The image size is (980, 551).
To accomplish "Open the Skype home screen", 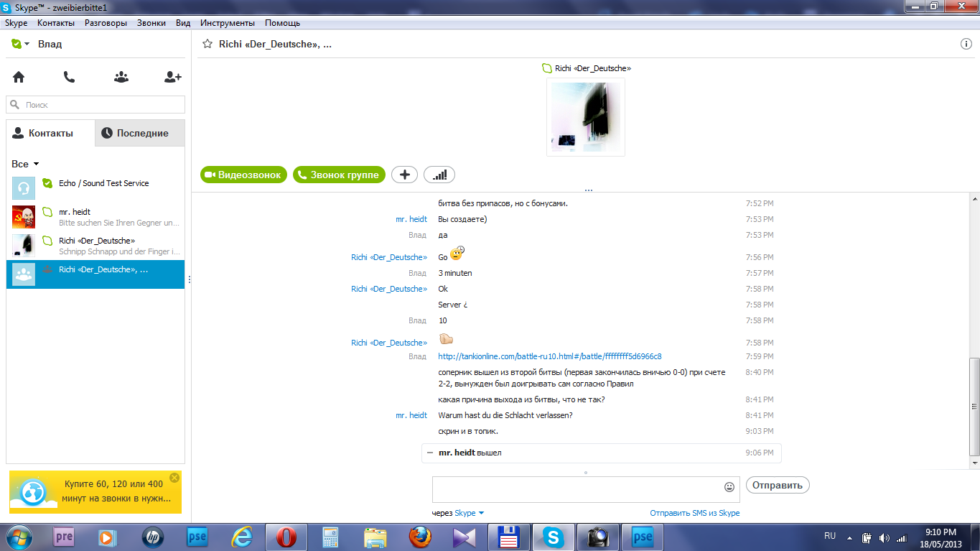I will pos(19,77).
